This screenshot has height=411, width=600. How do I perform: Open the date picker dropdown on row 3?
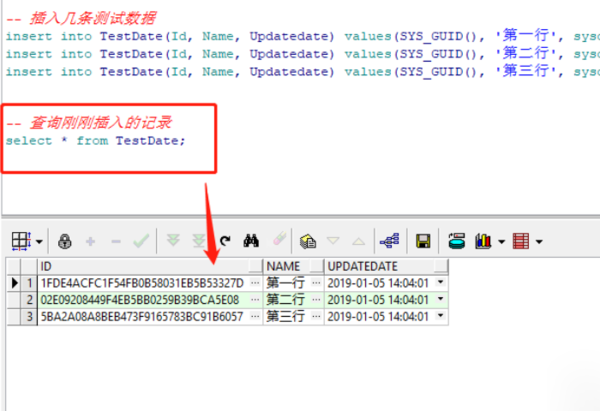click(441, 316)
